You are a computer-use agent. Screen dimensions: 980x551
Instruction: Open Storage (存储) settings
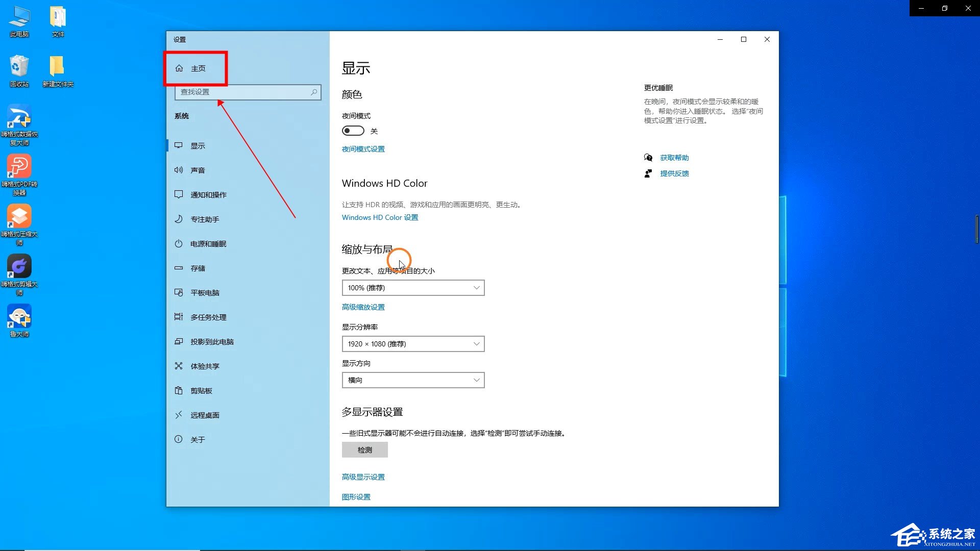[x=198, y=268]
